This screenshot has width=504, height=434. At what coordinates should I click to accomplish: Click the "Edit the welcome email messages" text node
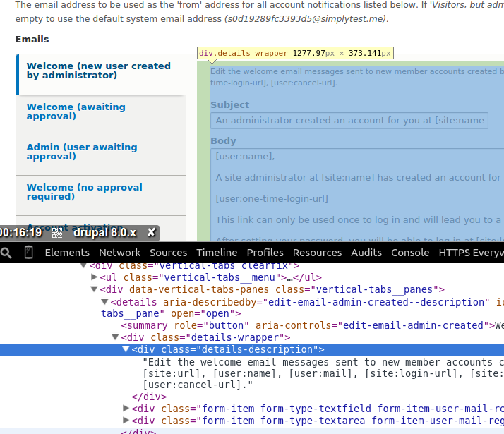click(323, 373)
